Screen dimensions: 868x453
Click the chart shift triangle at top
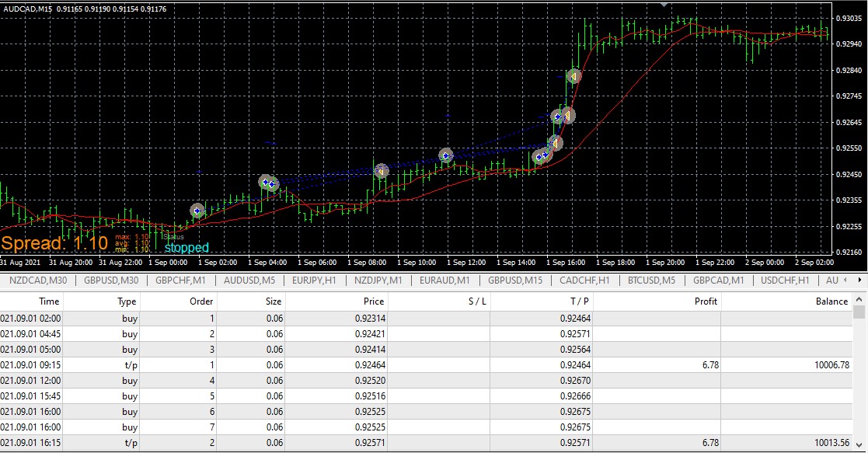[x=664, y=5]
